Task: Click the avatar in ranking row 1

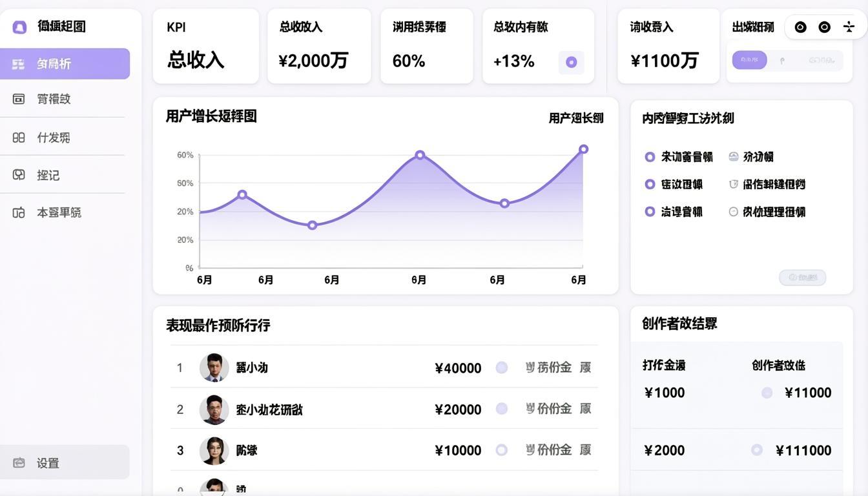Action: [x=214, y=367]
